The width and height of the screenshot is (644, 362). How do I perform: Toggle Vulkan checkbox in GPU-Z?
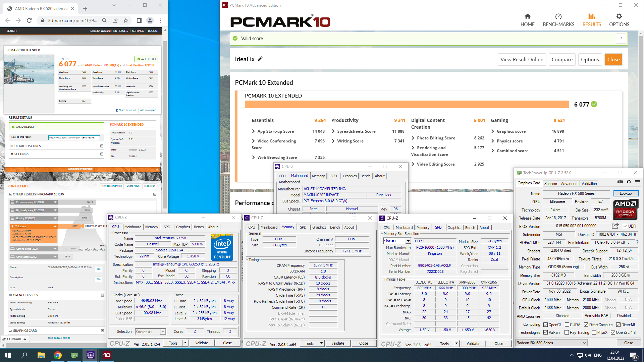click(x=546, y=333)
